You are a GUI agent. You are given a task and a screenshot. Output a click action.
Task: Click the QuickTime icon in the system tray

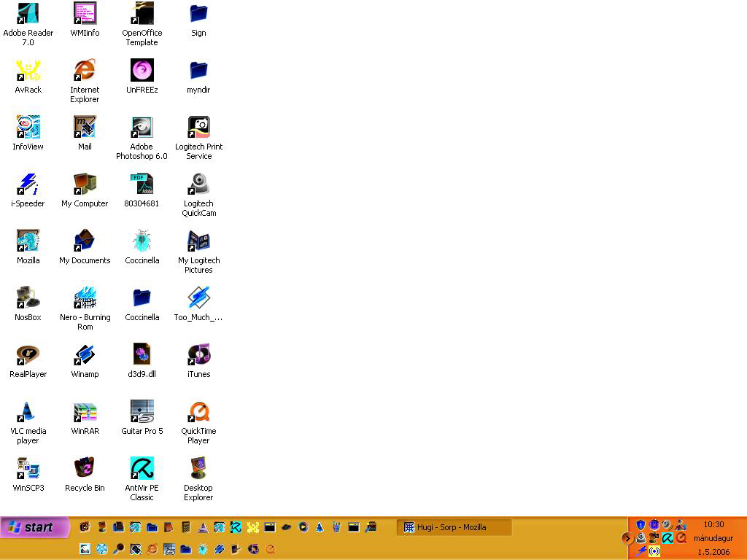click(x=681, y=538)
